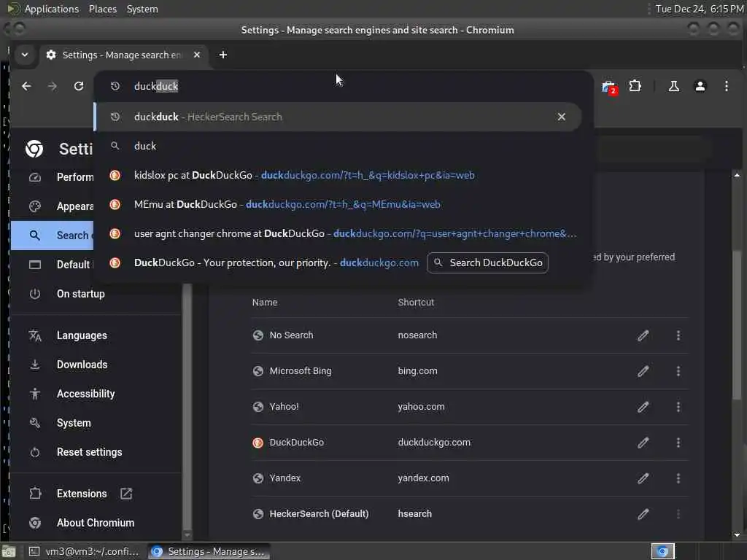Edit the HeckerSearch (Default) engine entry
Viewport: 747px width, 560px height.
(x=643, y=514)
